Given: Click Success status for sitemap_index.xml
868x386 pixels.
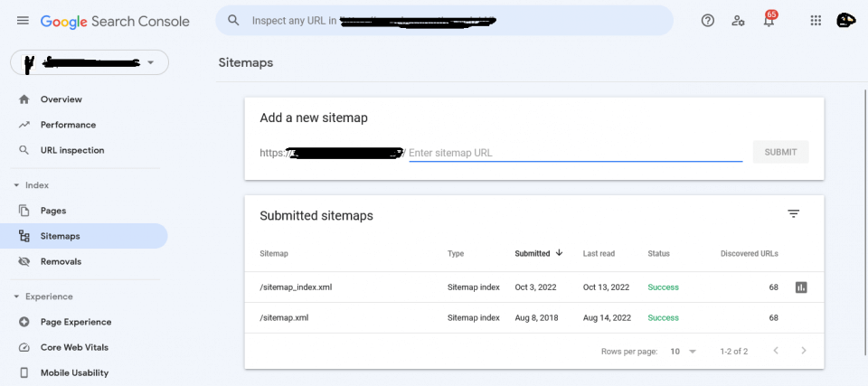Looking at the screenshot, I should coord(663,287).
